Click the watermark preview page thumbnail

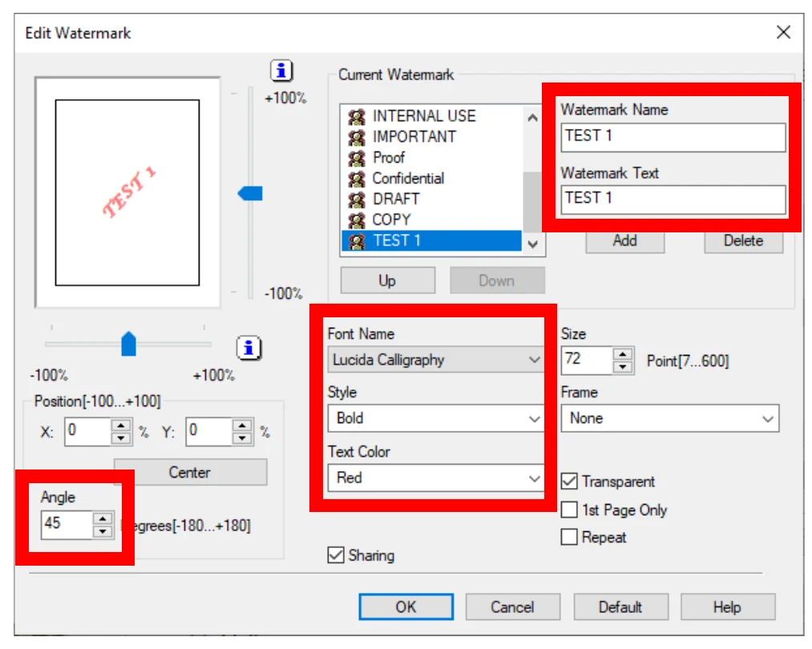click(x=127, y=192)
